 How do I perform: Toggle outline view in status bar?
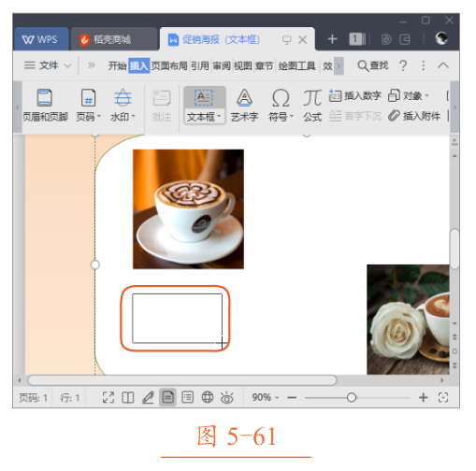coord(187,397)
